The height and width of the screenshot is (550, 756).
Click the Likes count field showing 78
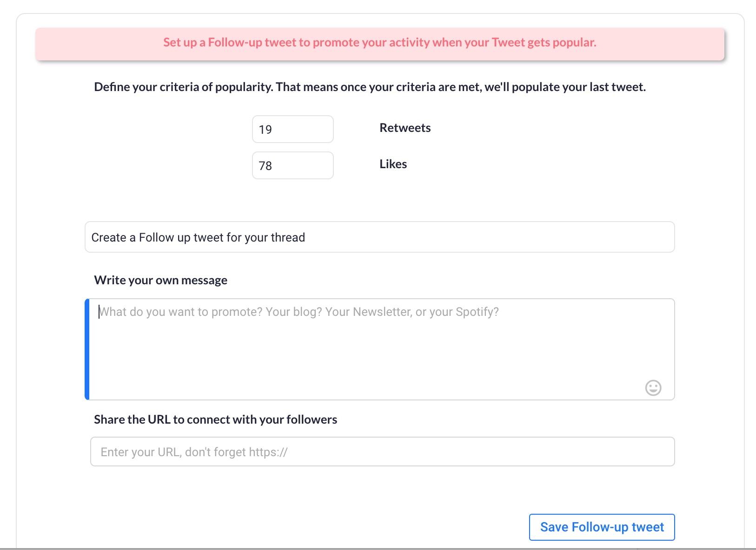(293, 165)
